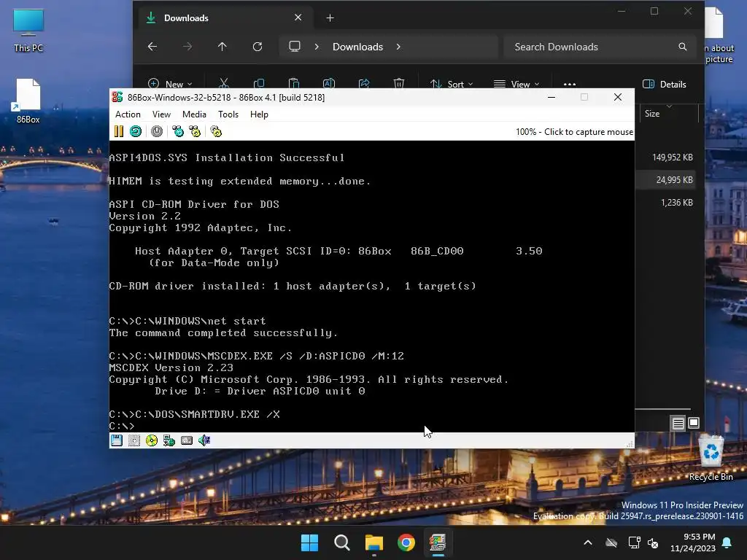Open the Help menu in 86Box
747x560 pixels.
[x=259, y=114]
